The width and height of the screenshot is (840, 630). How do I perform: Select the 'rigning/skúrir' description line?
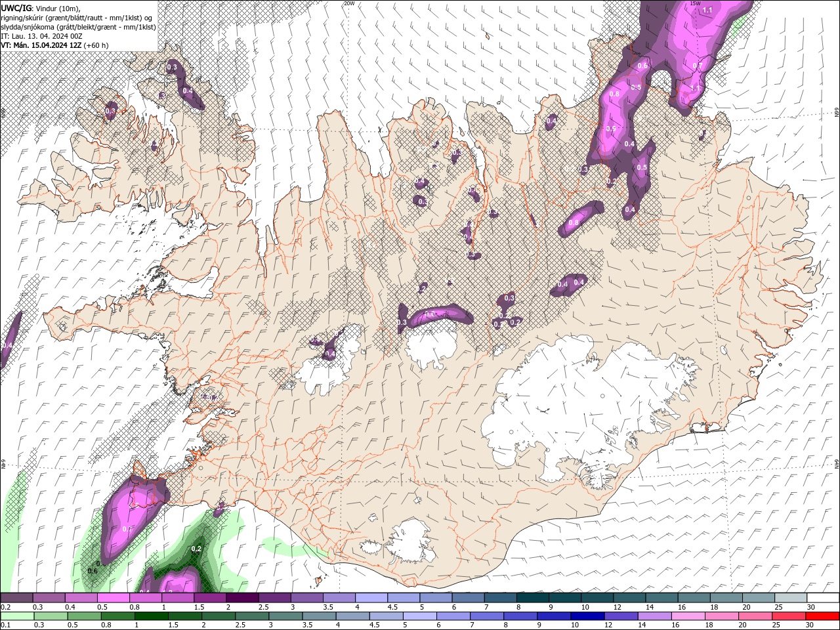[77, 17]
